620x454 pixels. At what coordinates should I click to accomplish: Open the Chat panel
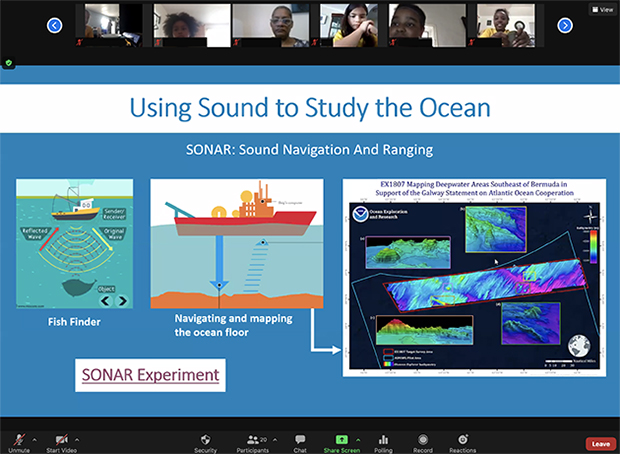pyautogui.click(x=300, y=441)
